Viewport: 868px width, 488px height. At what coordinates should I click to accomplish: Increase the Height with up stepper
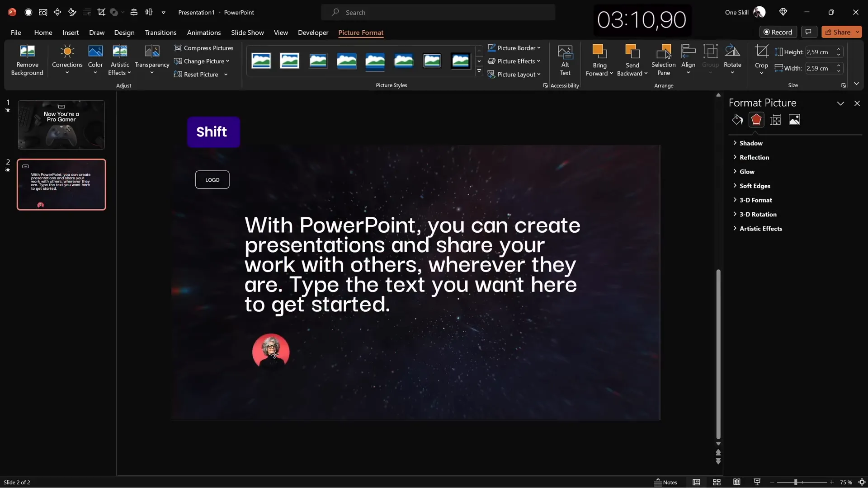pos(839,49)
